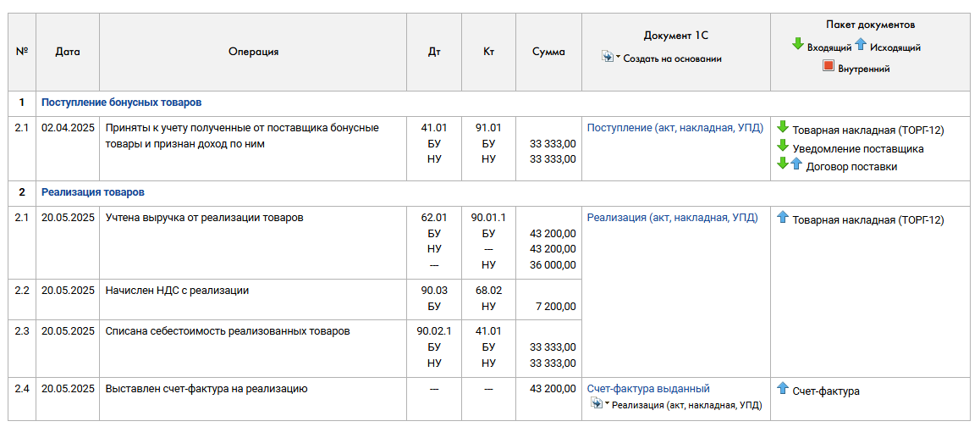The height and width of the screenshot is (427, 980).
Task: Click green incoming arrow beside 'Договор поставки'
Action: (x=783, y=164)
